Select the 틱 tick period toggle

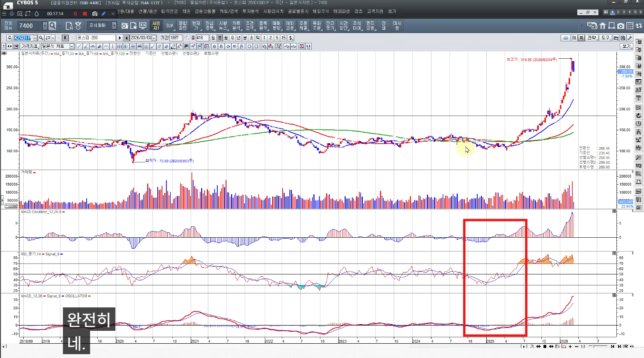(x=257, y=38)
